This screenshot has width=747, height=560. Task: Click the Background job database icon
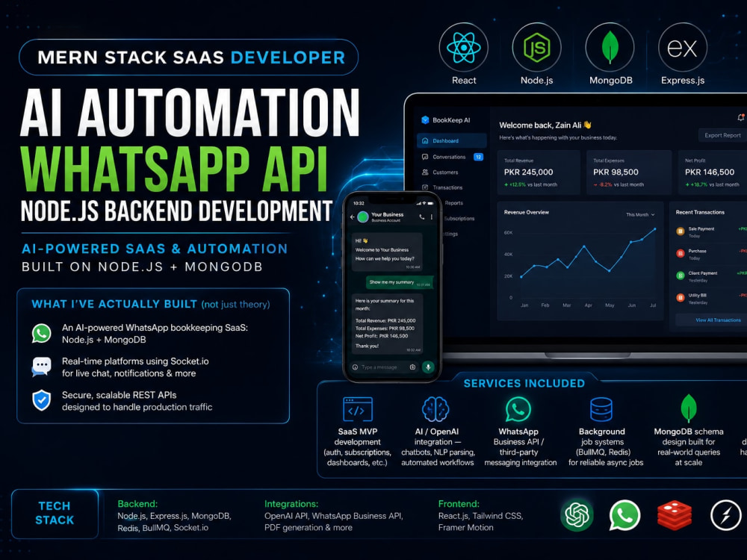tap(601, 409)
